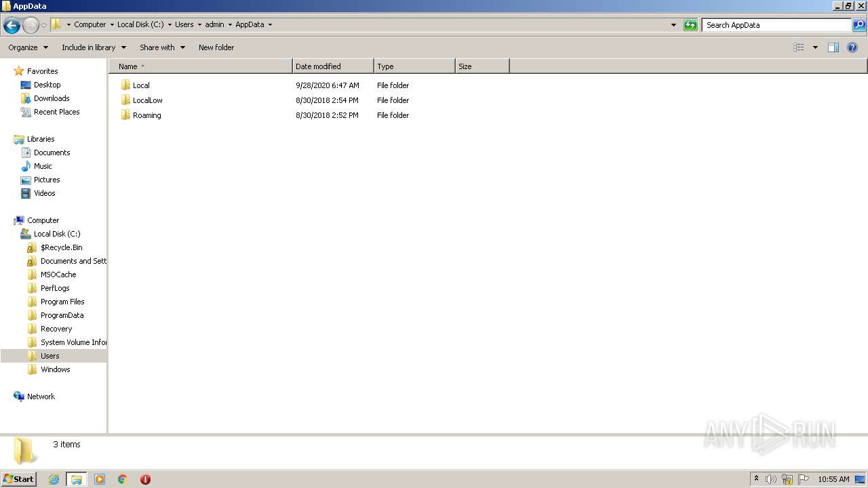Open Libraries in navigation pane

41,139
